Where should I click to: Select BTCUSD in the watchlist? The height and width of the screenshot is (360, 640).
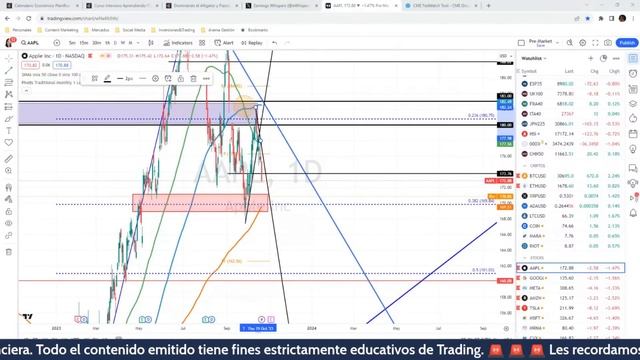(570, 176)
